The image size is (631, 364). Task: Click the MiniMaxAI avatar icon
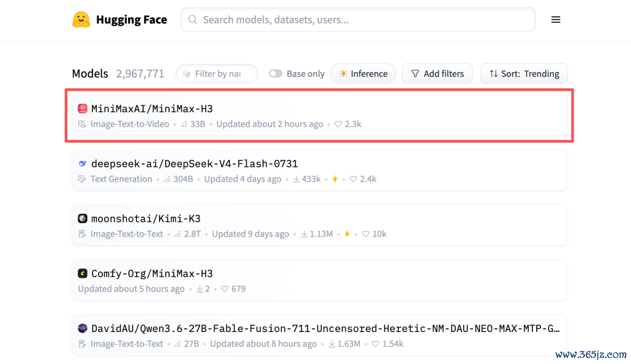(x=83, y=108)
